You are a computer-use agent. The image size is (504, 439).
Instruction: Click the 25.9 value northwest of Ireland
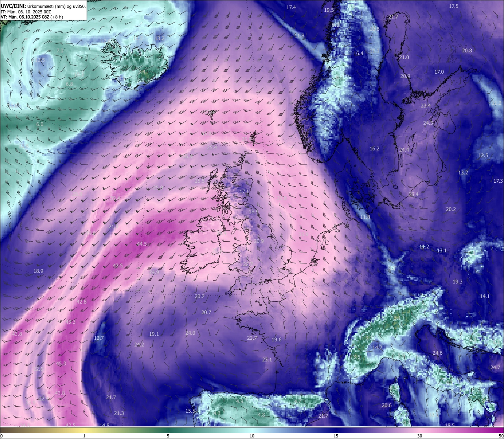(x=158, y=187)
